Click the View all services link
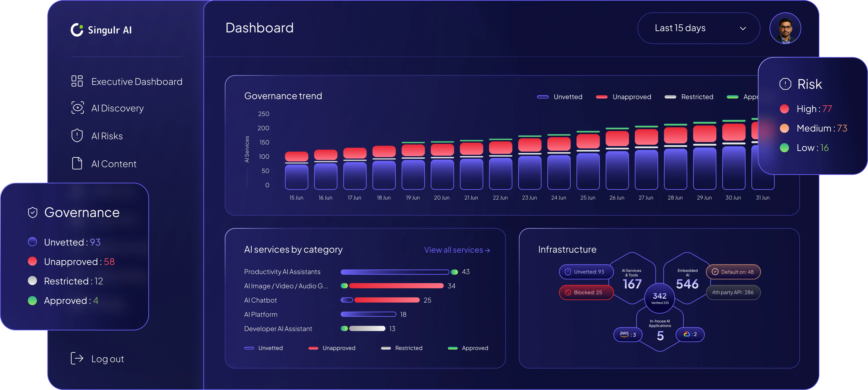Image resolution: width=868 pixels, height=390 pixels. [x=457, y=250]
